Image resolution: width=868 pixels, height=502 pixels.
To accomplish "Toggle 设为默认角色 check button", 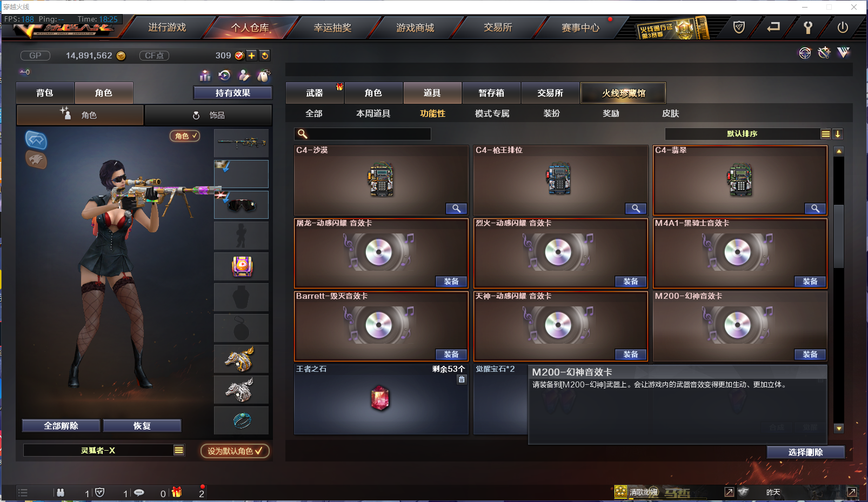I will (x=235, y=451).
